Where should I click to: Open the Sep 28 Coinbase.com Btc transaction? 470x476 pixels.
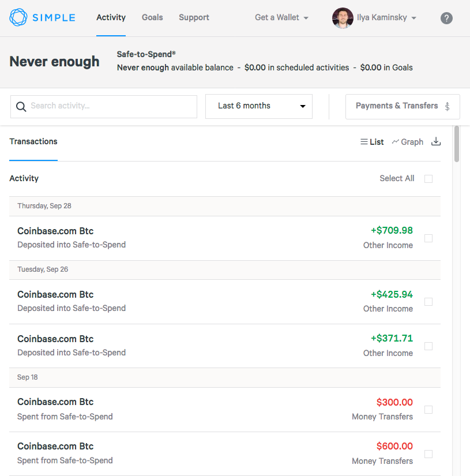click(225, 238)
